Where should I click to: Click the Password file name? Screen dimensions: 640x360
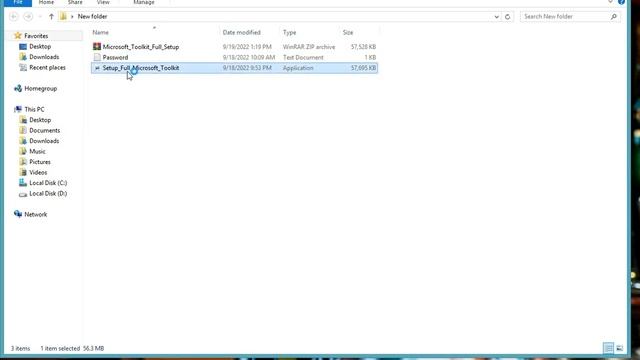[x=115, y=58]
